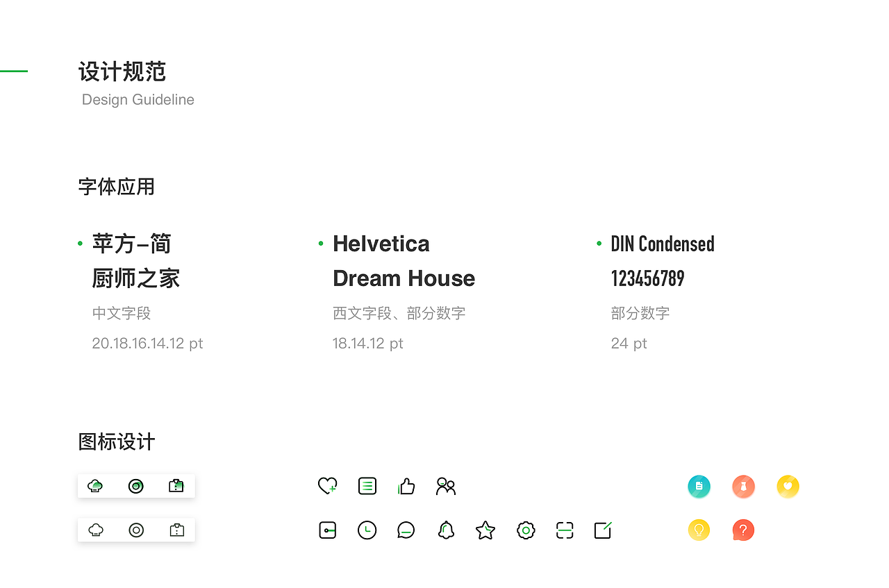Screen dimensions: 889x588
Task: Click the bank card icon
Action: point(327,530)
